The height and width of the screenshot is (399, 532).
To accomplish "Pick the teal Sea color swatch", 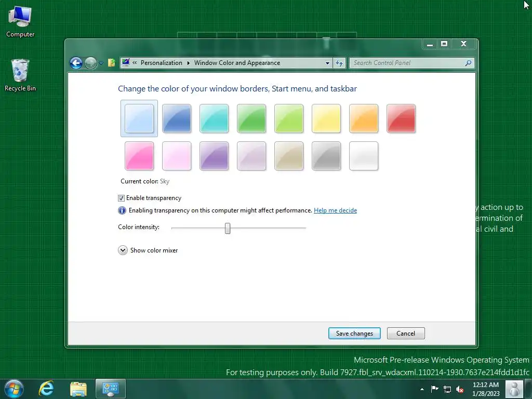I will pos(214,118).
